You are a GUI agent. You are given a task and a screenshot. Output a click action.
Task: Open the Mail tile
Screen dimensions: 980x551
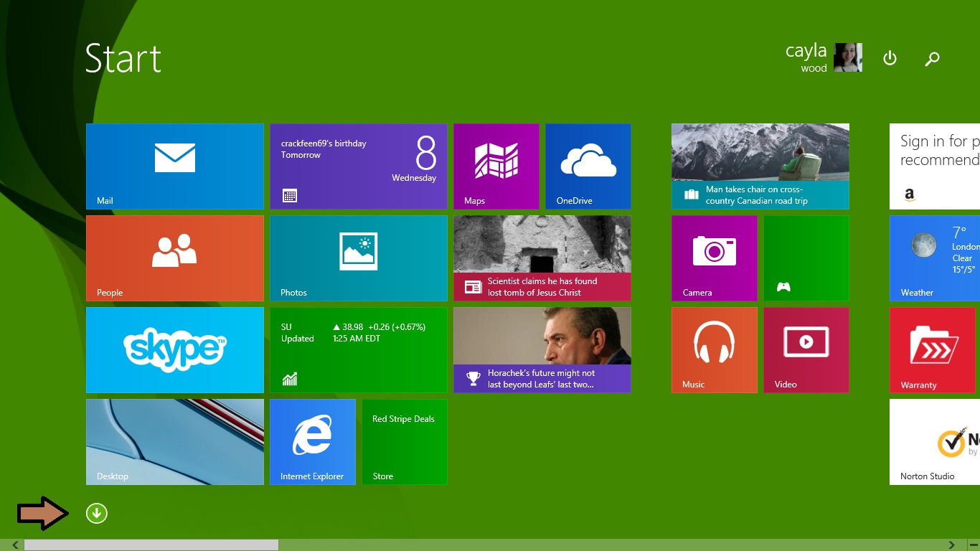[175, 166]
